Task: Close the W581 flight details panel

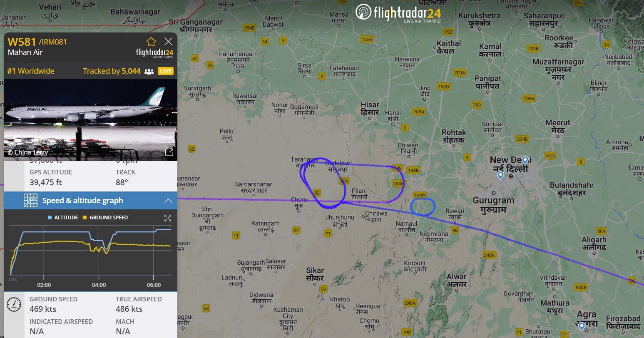Action: [168, 41]
